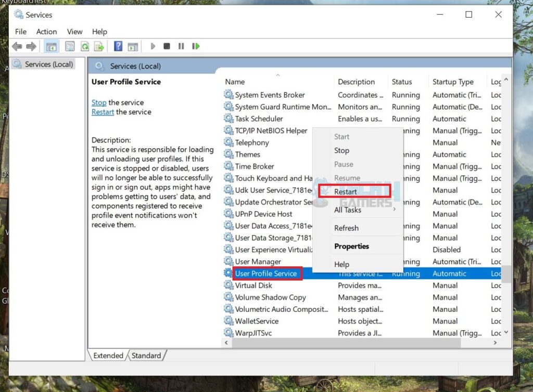
Task: Expand the All Tasks submenu
Action: tap(348, 210)
